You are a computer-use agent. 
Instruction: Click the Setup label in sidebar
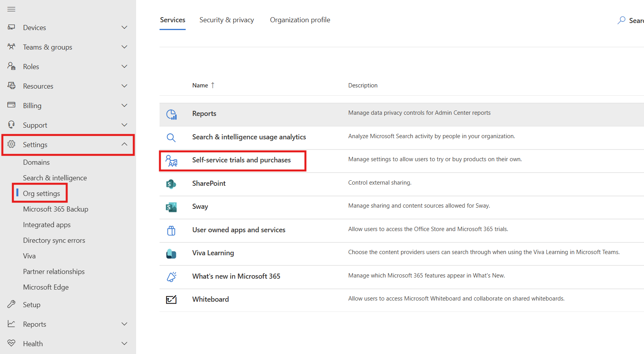[32, 305]
